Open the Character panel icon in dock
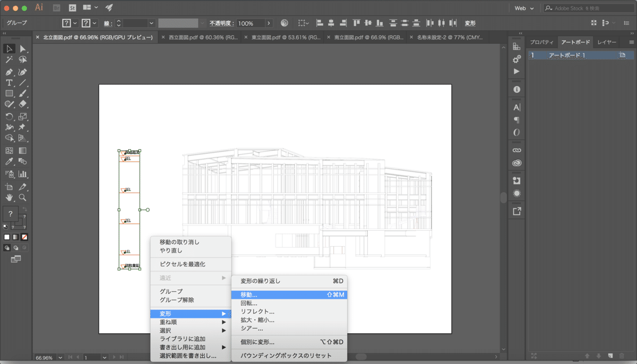 (x=517, y=107)
